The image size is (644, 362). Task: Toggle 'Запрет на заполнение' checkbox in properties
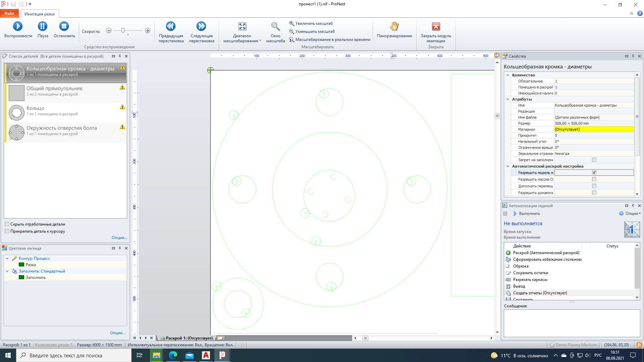[594, 160]
